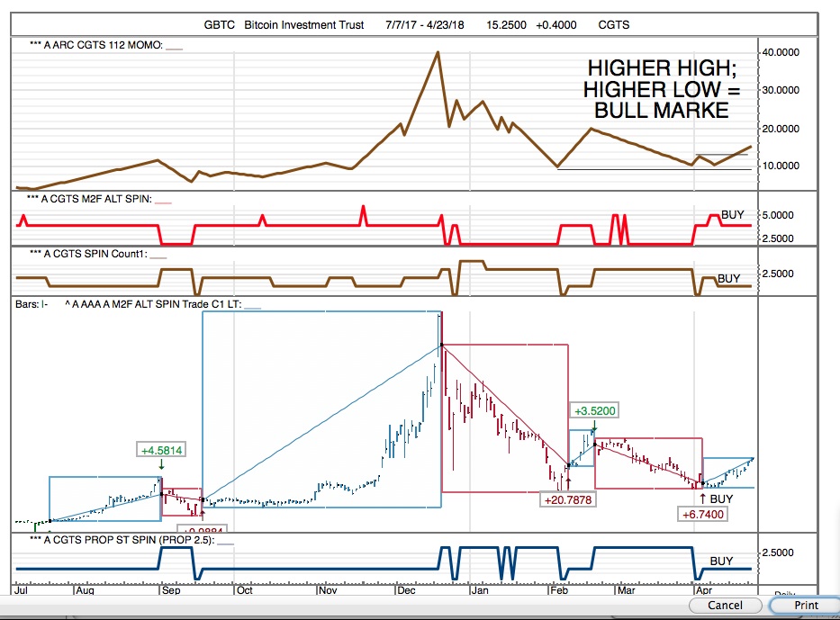840x620 pixels.
Task: Click the Apr month marker on timeline
Action: (x=704, y=590)
